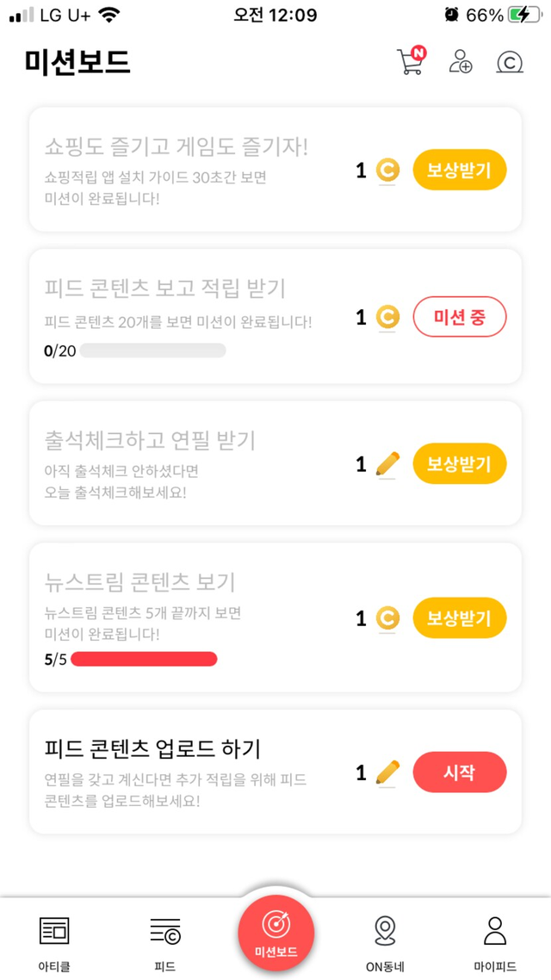Claim 보상받기 for the newsstream mission

point(460,618)
